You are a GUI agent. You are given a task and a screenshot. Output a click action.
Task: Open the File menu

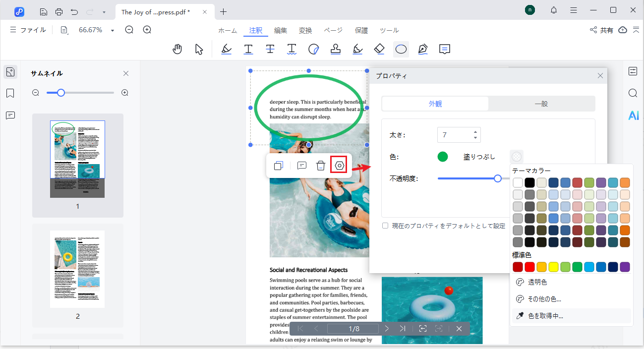(x=28, y=30)
